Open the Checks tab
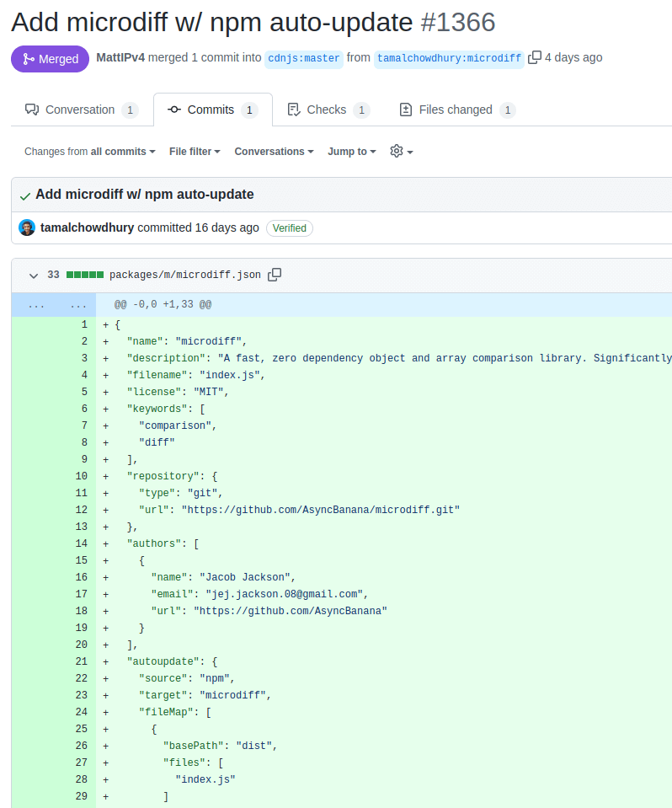672x808 pixels. point(328,110)
